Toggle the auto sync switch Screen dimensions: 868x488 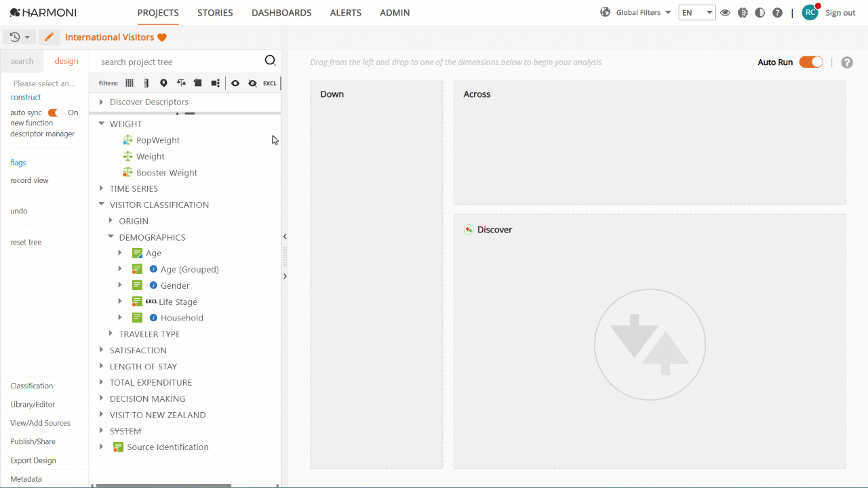pos(56,113)
